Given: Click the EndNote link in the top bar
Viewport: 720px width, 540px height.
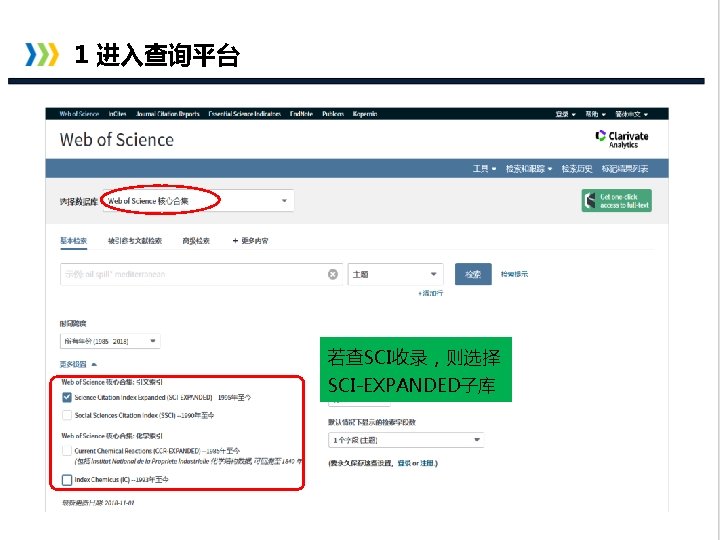Looking at the screenshot, I should coord(301,114).
